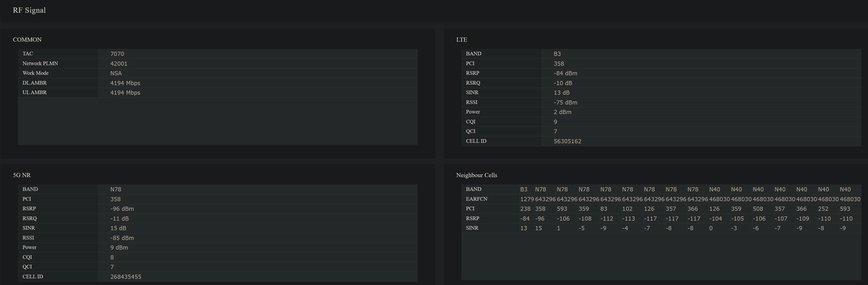Click the EARFCN row label
This screenshot has width=868, height=285.
tap(476, 199)
